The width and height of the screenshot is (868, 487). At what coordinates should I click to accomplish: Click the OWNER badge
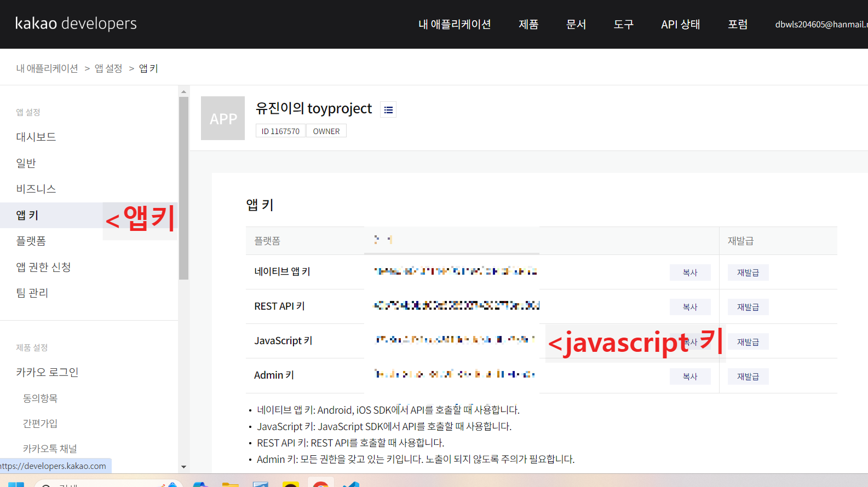[x=326, y=131]
